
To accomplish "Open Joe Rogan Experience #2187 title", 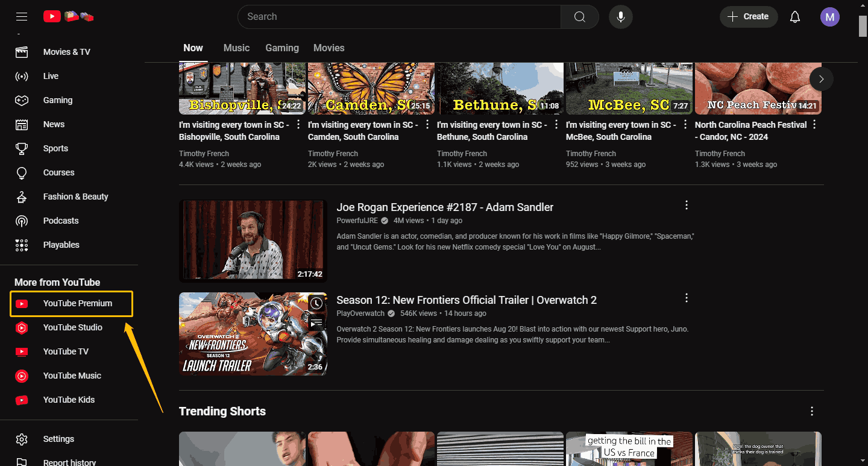I will click(445, 207).
